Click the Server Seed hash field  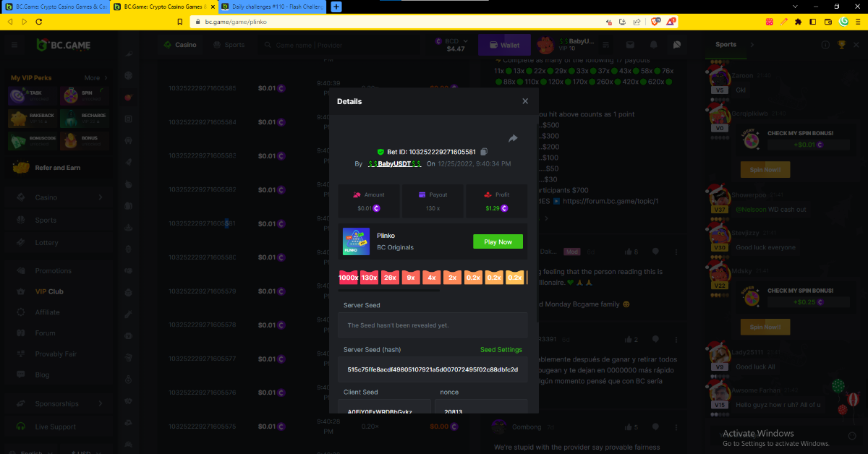(433, 369)
